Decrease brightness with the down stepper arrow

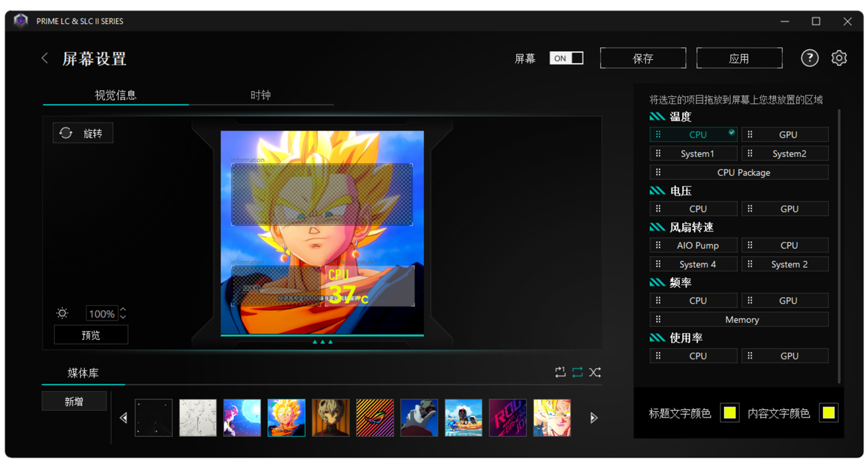124,317
